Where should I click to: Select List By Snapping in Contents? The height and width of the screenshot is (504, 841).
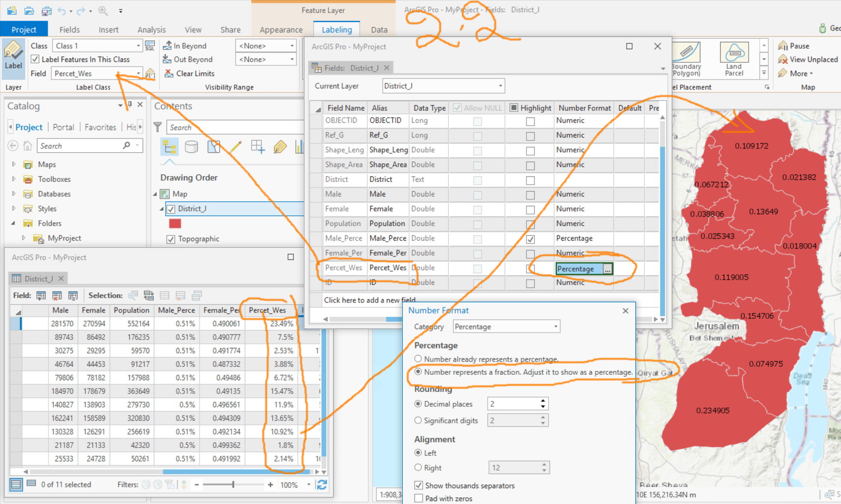pyautogui.click(x=258, y=146)
